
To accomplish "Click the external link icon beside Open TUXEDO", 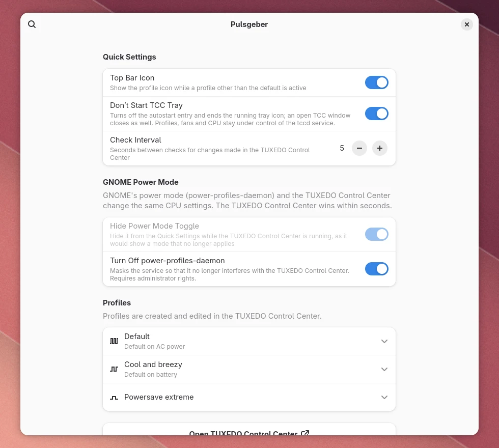I will pyautogui.click(x=305, y=433).
